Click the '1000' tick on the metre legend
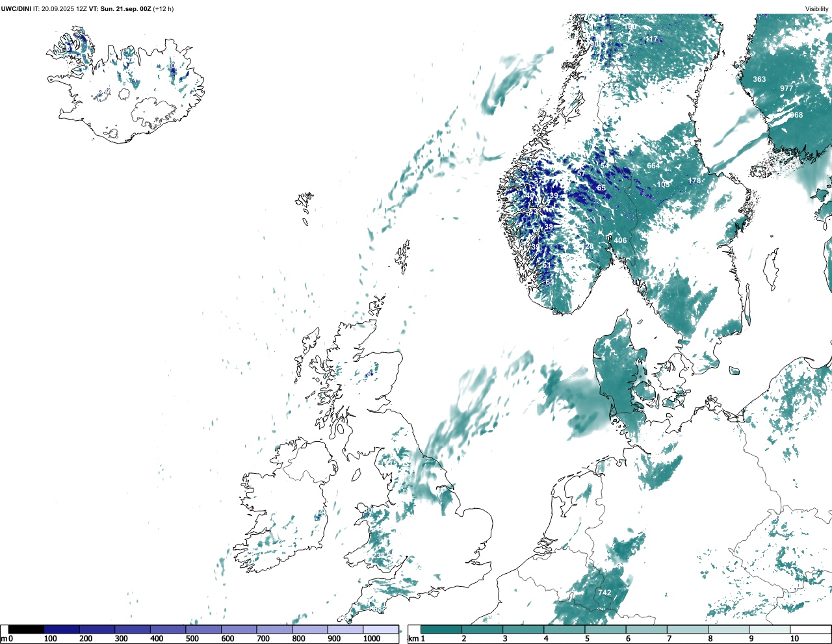 (372, 639)
